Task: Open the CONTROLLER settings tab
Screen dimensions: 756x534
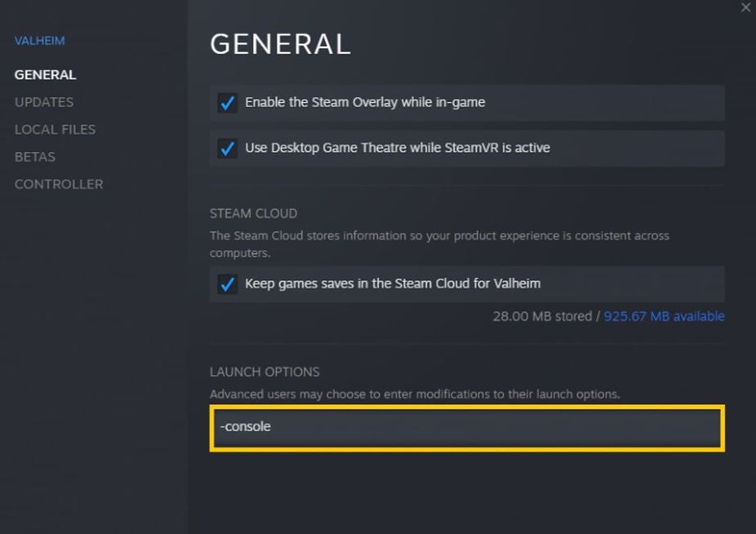Action: point(58,184)
